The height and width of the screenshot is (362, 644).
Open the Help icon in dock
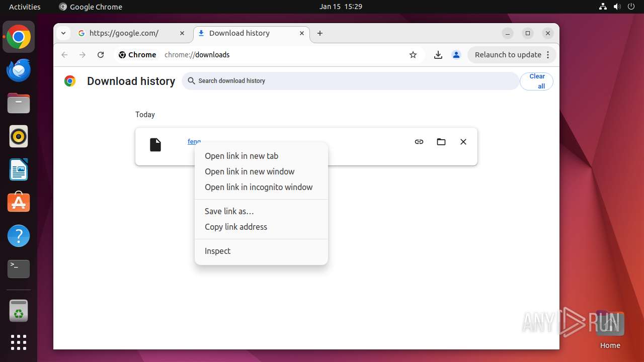19,236
